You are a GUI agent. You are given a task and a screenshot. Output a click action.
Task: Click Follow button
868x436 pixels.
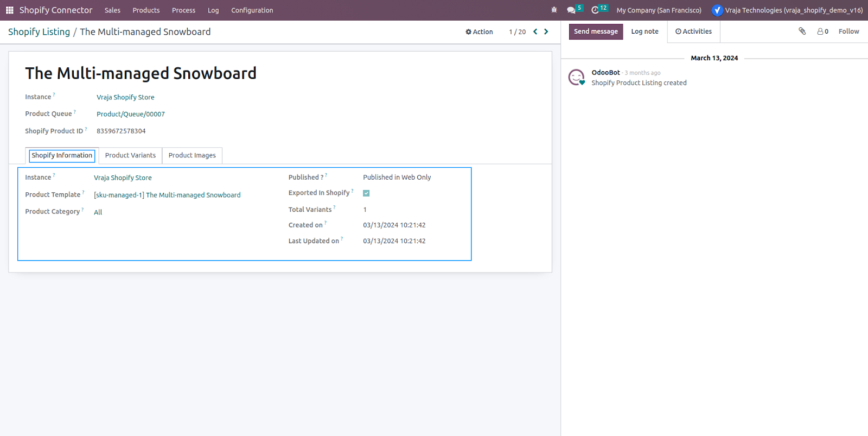(x=848, y=31)
